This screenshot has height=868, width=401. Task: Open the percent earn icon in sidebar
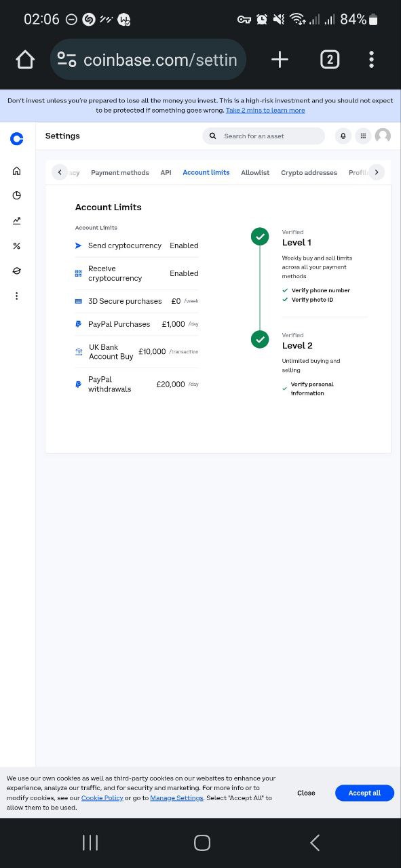tap(17, 245)
